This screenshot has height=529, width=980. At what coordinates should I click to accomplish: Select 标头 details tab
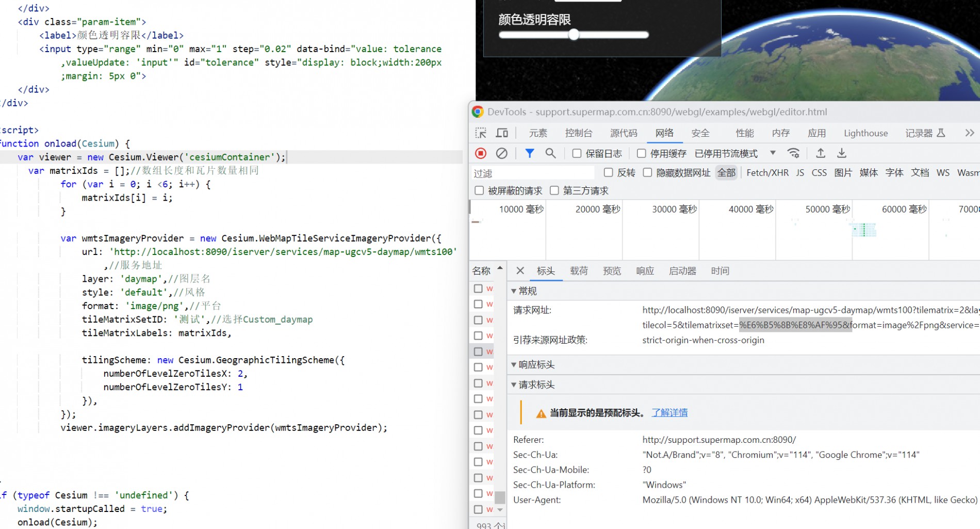point(546,271)
